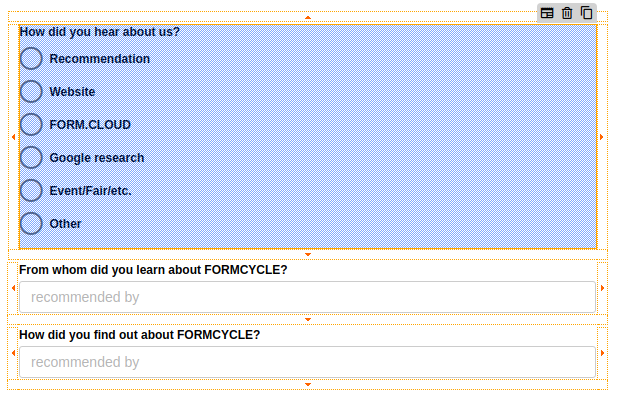Click the orange arrow right of the radio group
Viewport: 619px width, 402px height.
pos(602,137)
